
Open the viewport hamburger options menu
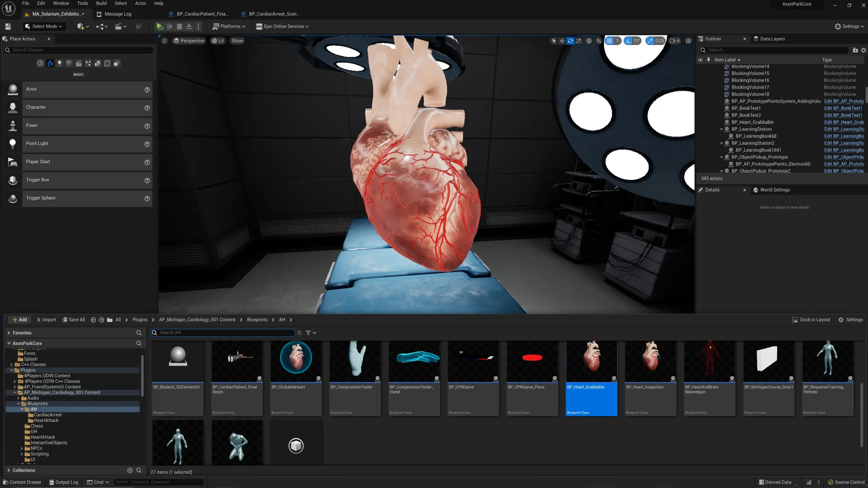point(164,41)
